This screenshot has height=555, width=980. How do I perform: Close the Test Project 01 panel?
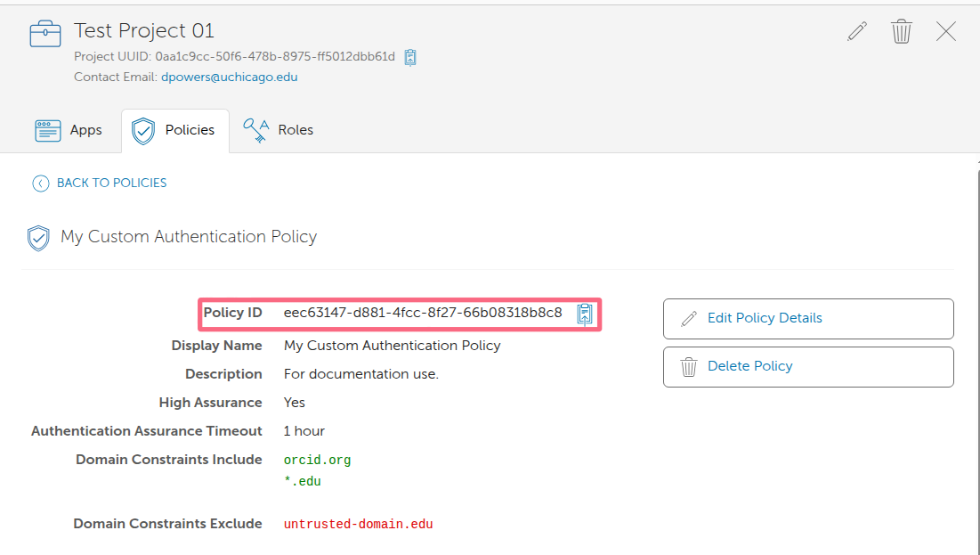pyautogui.click(x=945, y=31)
